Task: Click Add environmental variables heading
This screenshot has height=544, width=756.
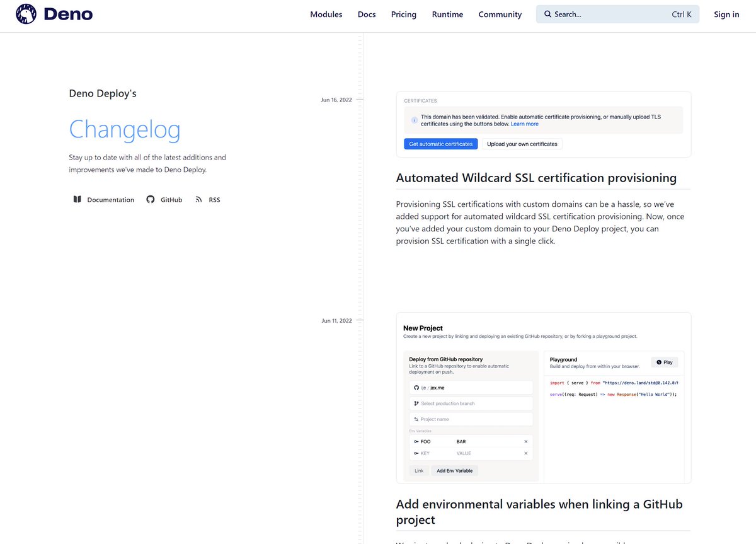Action: point(539,512)
